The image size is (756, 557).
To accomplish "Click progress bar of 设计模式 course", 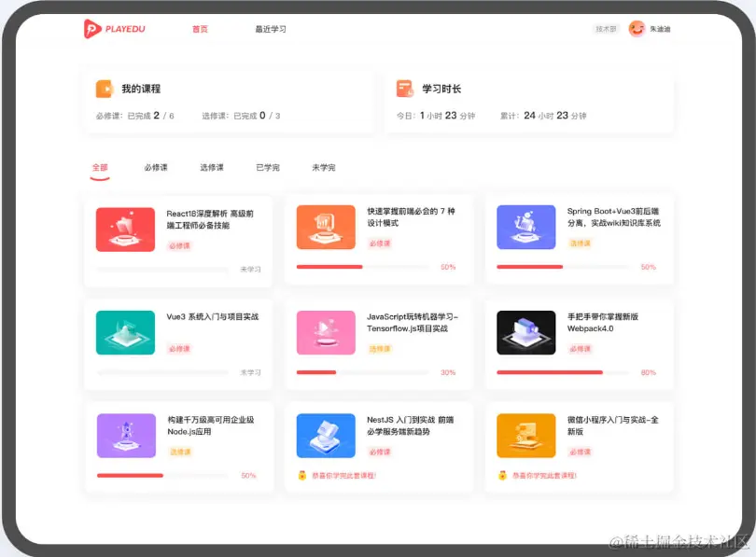I will 362,267.
